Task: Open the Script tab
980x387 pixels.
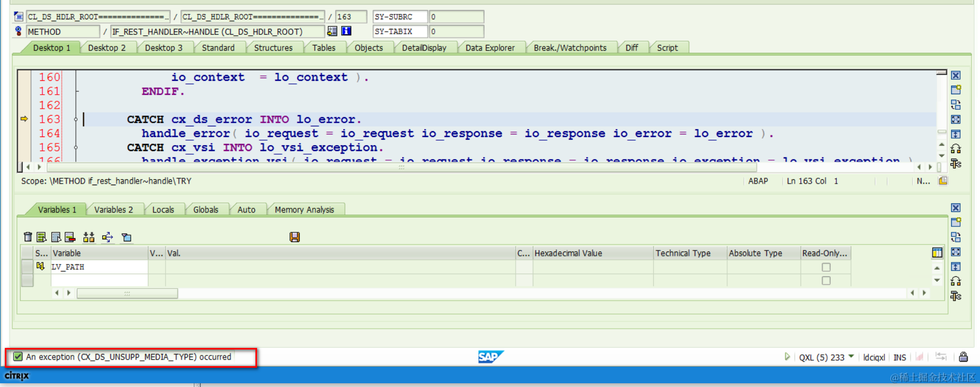Action: [667, 48]
